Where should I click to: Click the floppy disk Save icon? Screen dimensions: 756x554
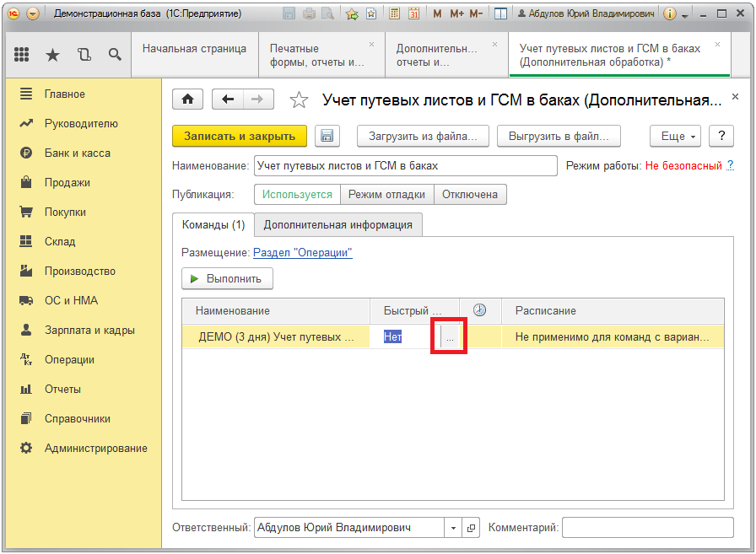click(327, 137)
